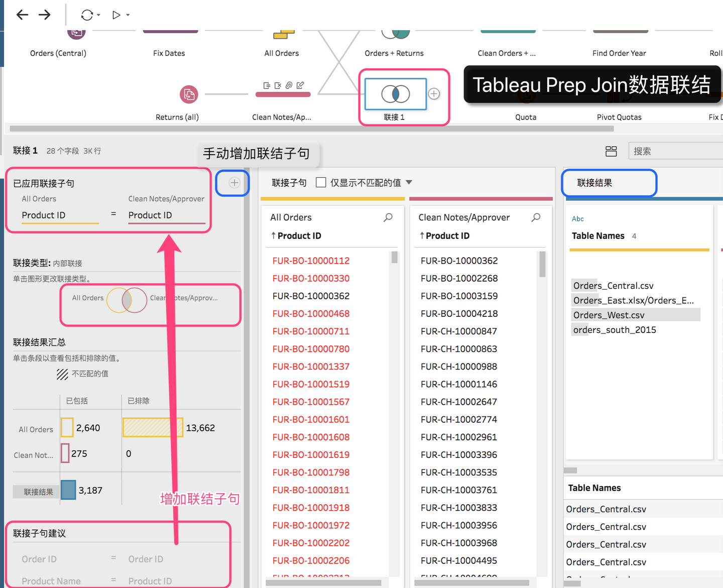Viewport: 723px width, 588px height.
Task: Select the Returns (all) input step icon
Action: point(188,94)
